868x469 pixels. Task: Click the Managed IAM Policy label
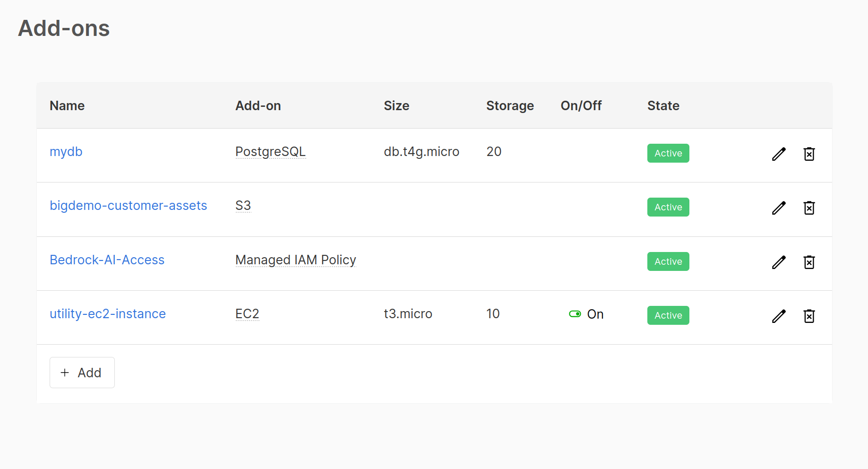coord(295,260)
